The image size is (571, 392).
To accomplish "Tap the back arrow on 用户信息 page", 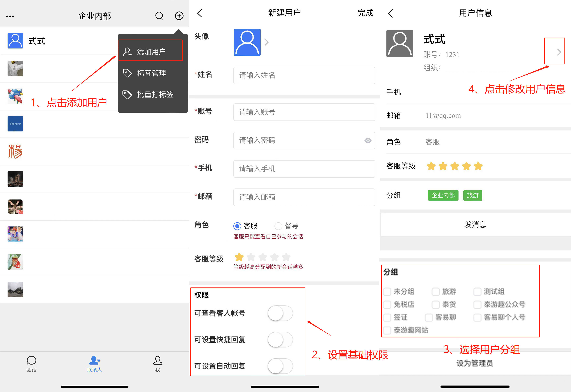I will click(x=390, y=13).
